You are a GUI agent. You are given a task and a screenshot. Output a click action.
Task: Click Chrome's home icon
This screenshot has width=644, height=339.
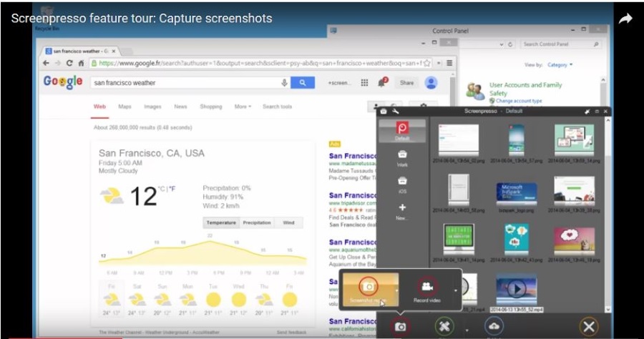pos(81,63)
